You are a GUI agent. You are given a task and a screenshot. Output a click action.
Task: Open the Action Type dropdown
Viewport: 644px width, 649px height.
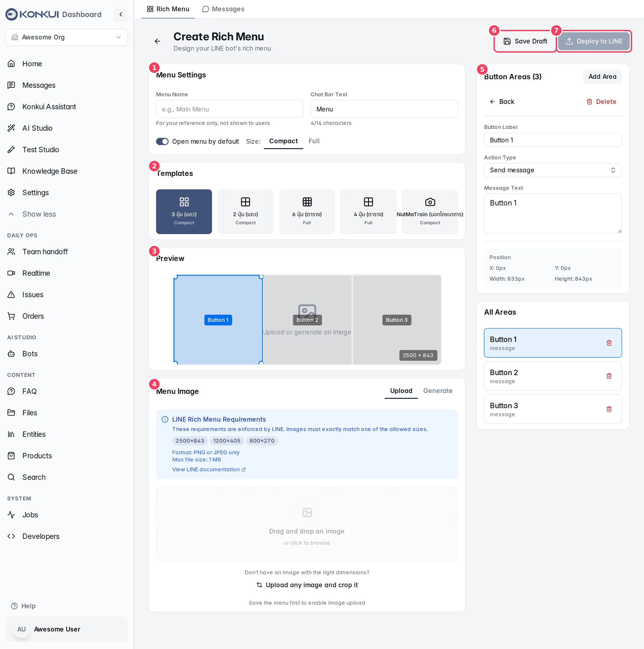553,170
